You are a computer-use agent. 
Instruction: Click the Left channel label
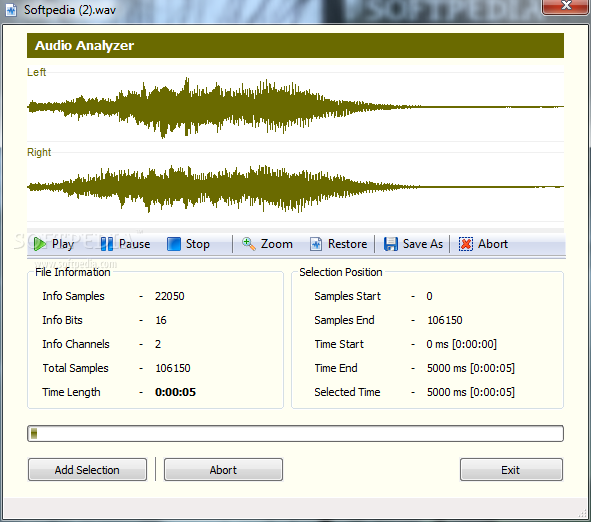pyautogui.click(x=37, y=72)
